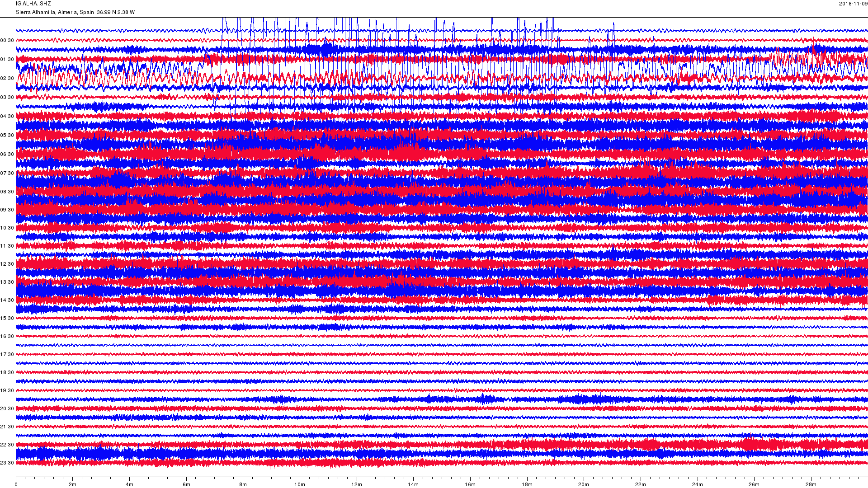The height and width of the screenshot is (488, 868).
Task: Select the 16:30 time label
Action: point(7,337)
